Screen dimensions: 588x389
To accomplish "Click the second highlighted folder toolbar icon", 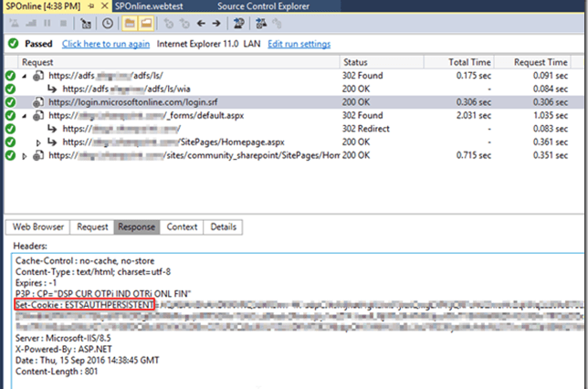I will click(148, 23).
